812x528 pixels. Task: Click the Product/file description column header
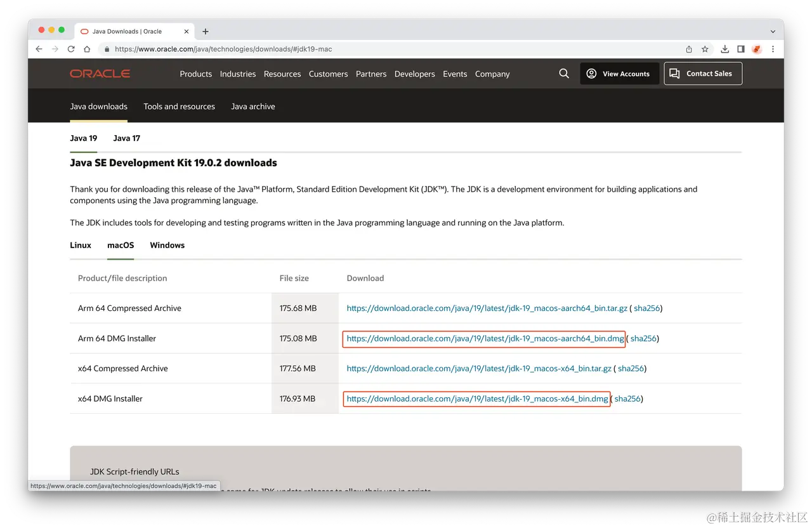(x=122, y=279)
